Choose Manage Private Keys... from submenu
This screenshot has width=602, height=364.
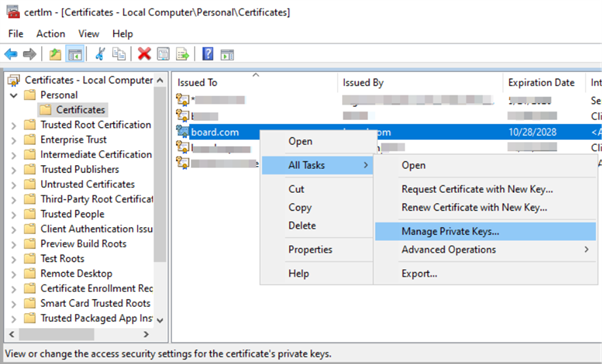point(485,232)
